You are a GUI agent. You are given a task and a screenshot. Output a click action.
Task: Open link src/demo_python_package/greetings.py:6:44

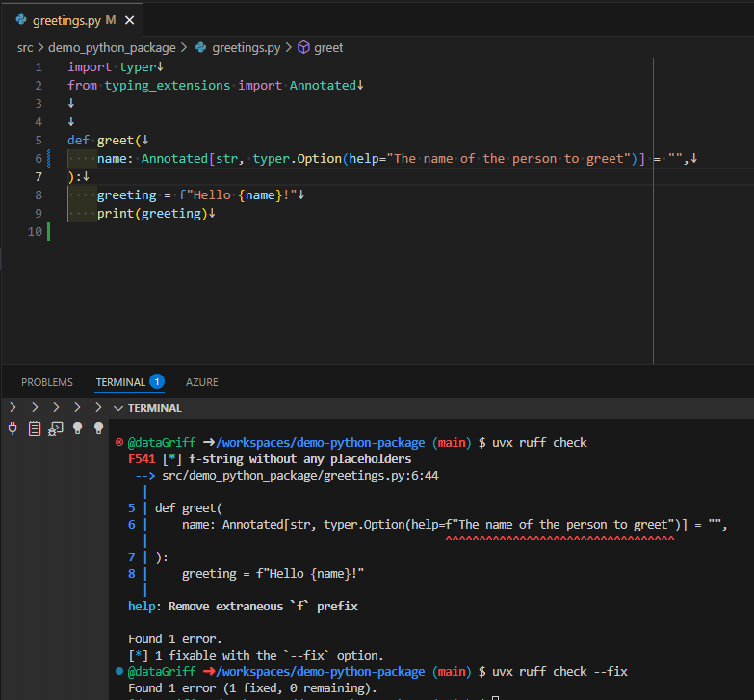tap(300, 476)
